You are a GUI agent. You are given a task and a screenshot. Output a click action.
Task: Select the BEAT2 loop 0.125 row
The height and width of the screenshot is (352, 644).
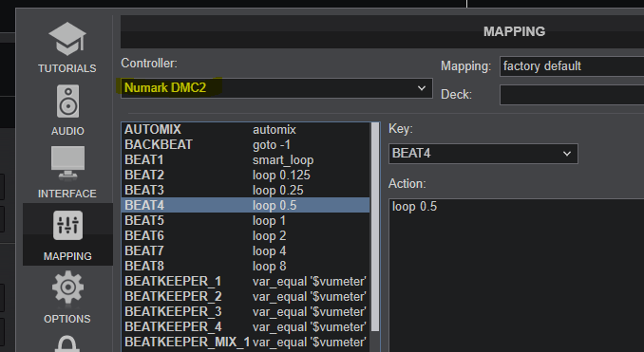click(x=246, y=176)
